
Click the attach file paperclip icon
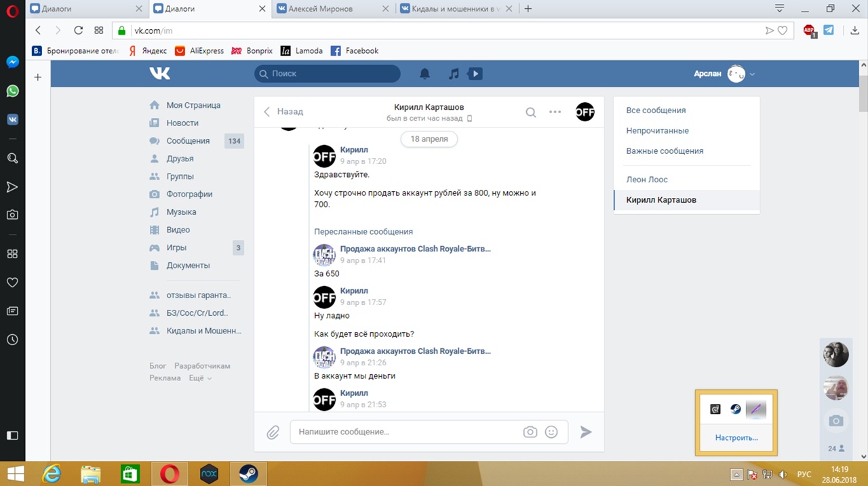point(273,432)
